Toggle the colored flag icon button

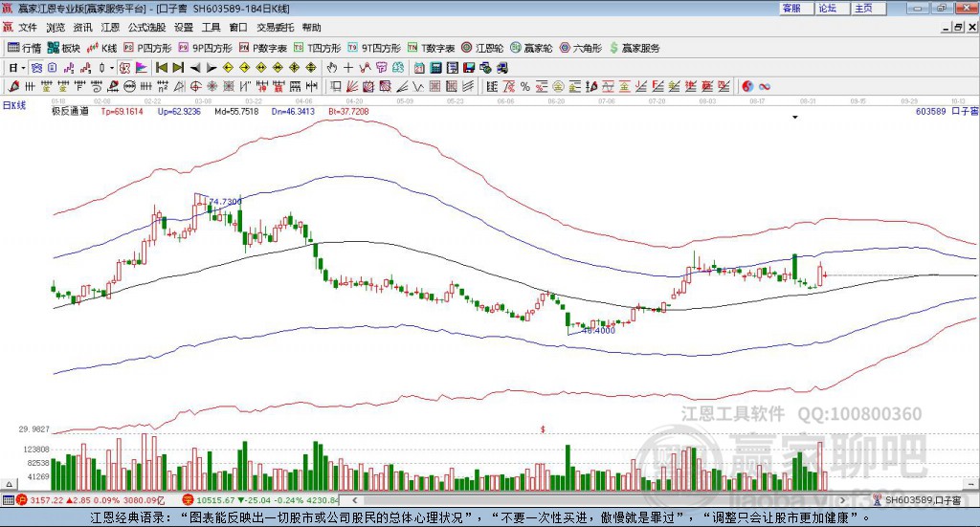[x=142, y=68]
